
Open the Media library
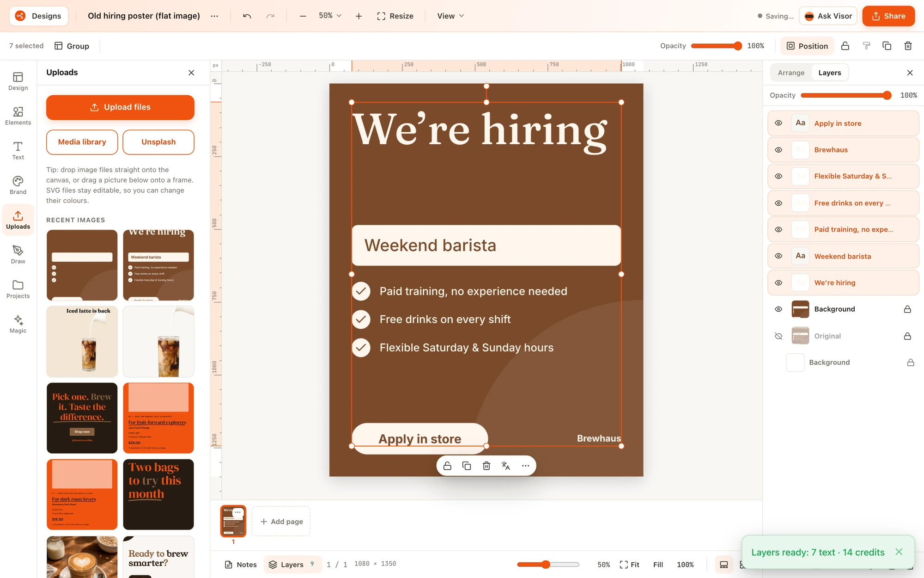[82, 142]
